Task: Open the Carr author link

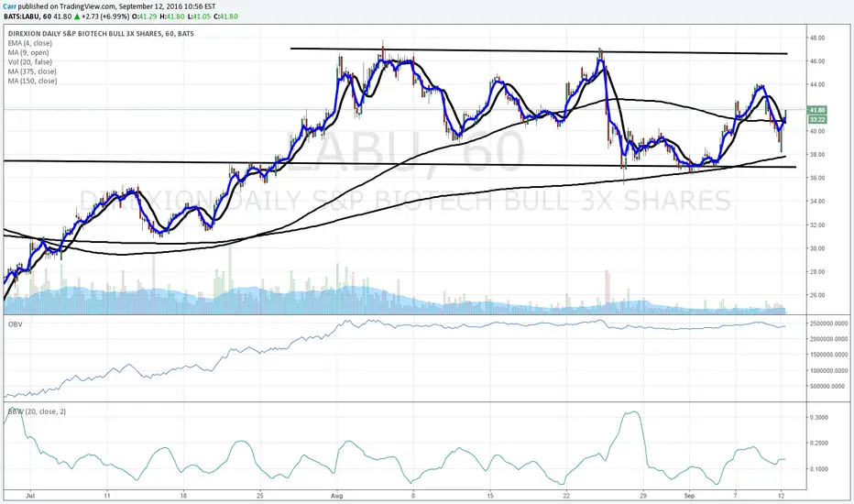Action: 10,6
